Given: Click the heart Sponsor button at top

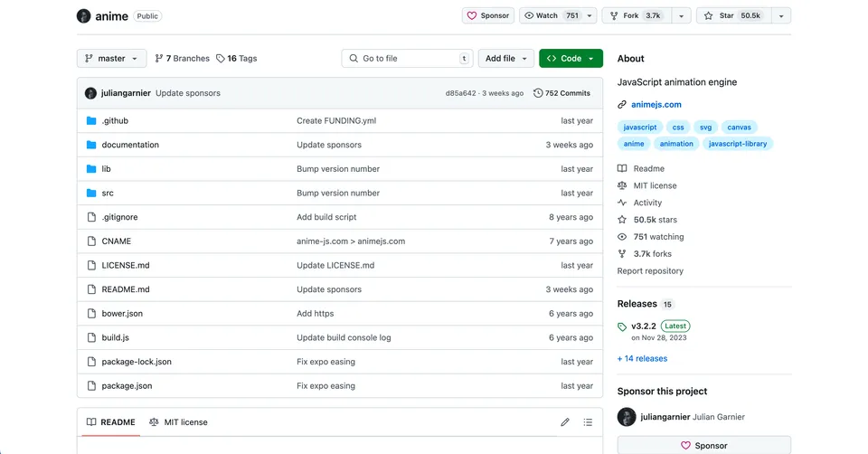Looking at the screenshot, I should click(488, 15).
